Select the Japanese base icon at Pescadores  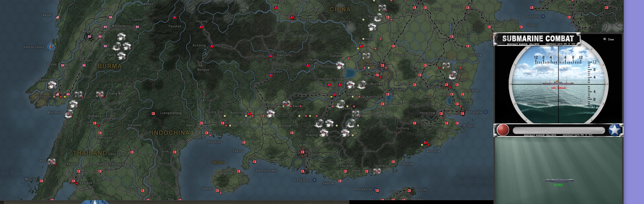(x=377, y=191)
